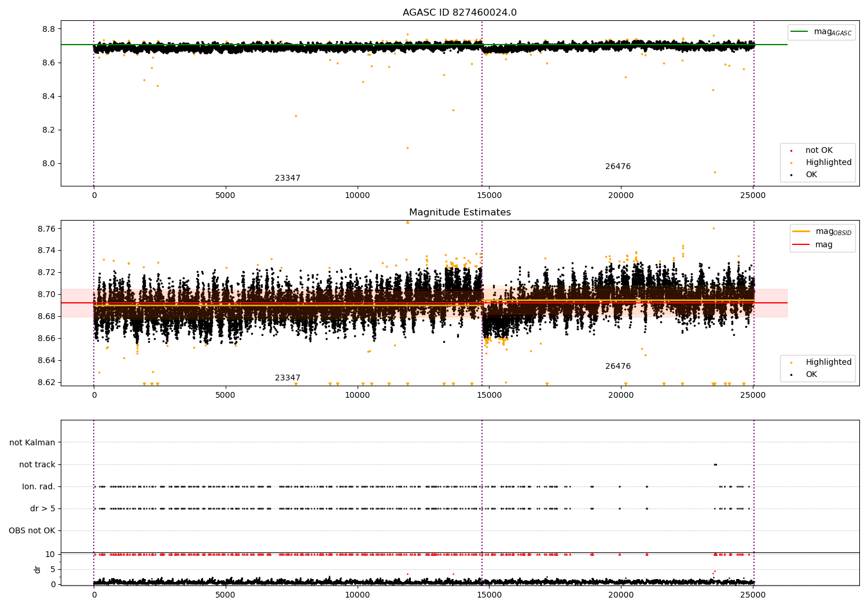Click 'Highlighted' entry in middle plot legend
The image size is (868, 608).
(x=821, y=362)
